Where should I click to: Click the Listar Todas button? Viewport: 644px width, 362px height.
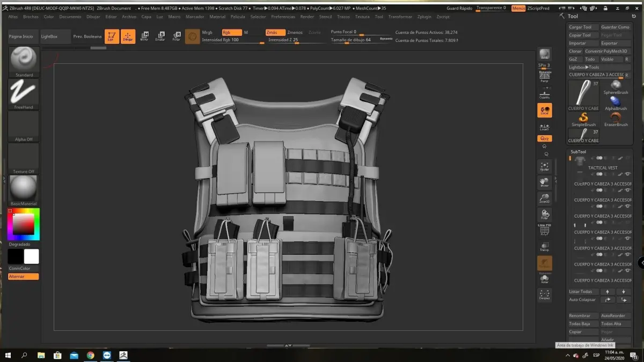point(582,292)
